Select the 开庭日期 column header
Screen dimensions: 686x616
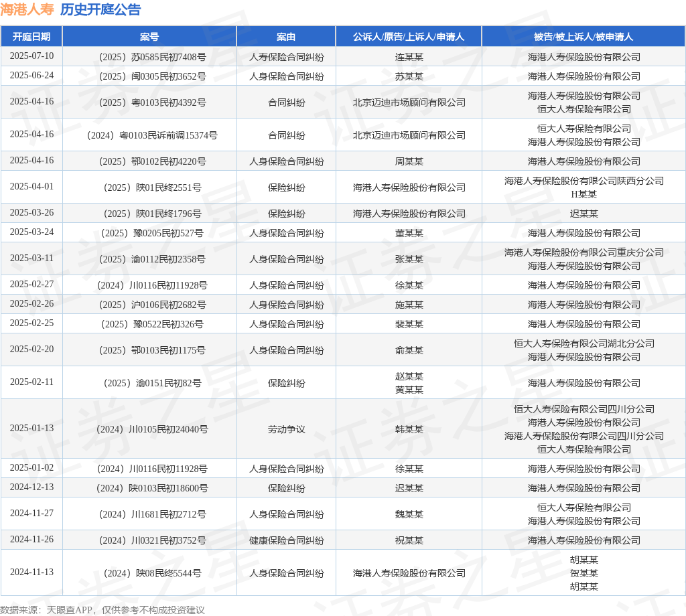point(31,37)
